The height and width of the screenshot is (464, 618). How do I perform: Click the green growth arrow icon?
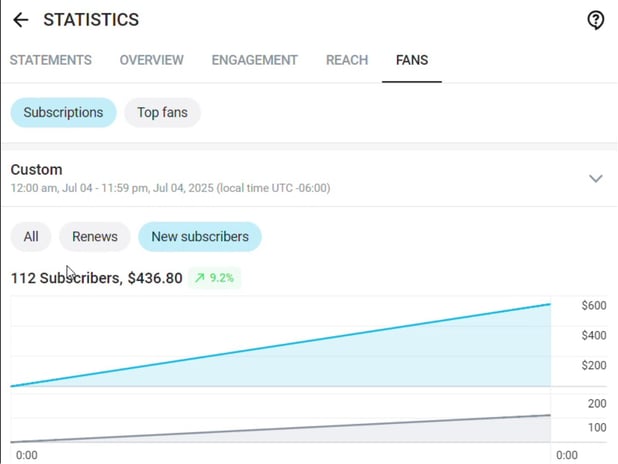(x=199, y=278)
